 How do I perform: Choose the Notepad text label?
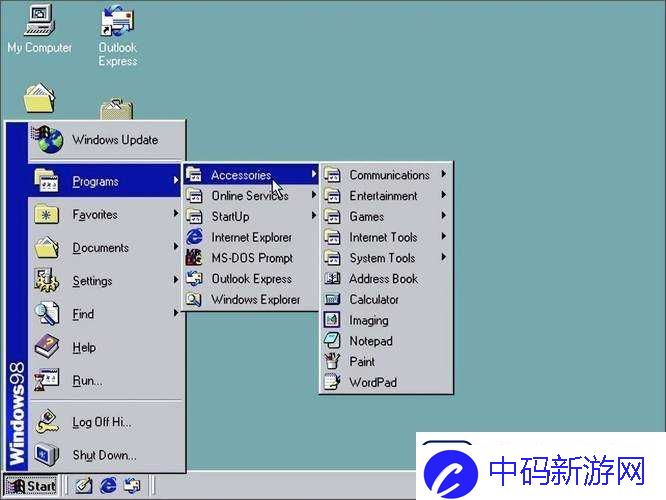371,341
